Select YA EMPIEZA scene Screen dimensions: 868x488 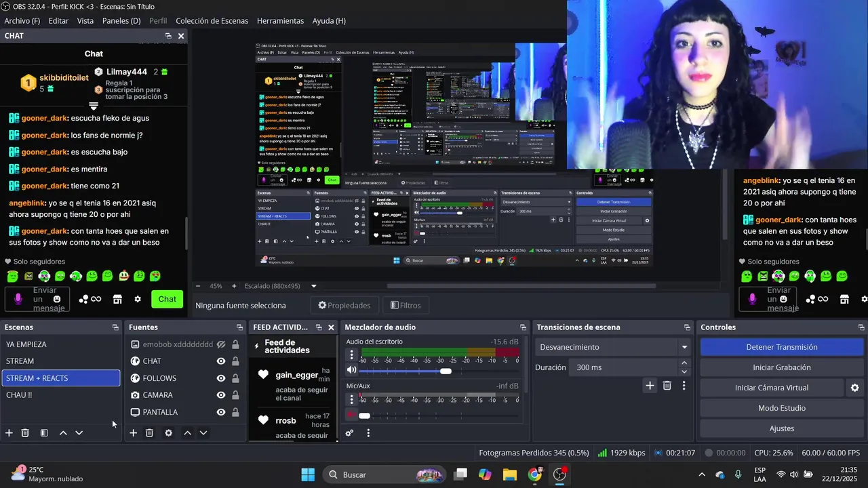coord(61,344)
